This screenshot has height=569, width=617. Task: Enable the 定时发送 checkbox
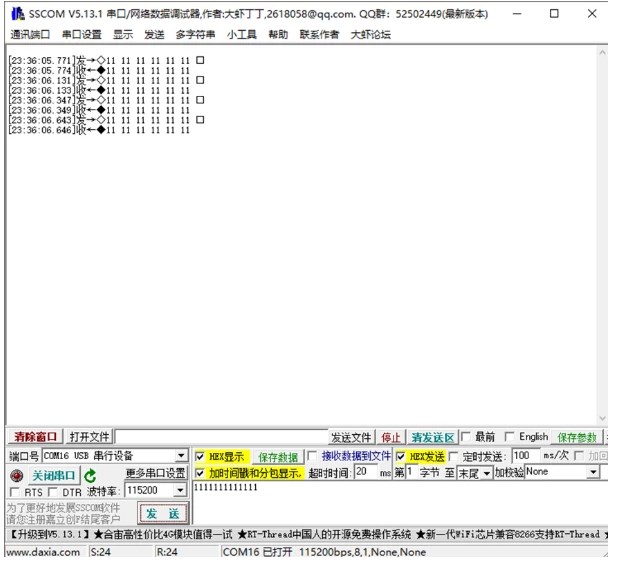point(453,456)
